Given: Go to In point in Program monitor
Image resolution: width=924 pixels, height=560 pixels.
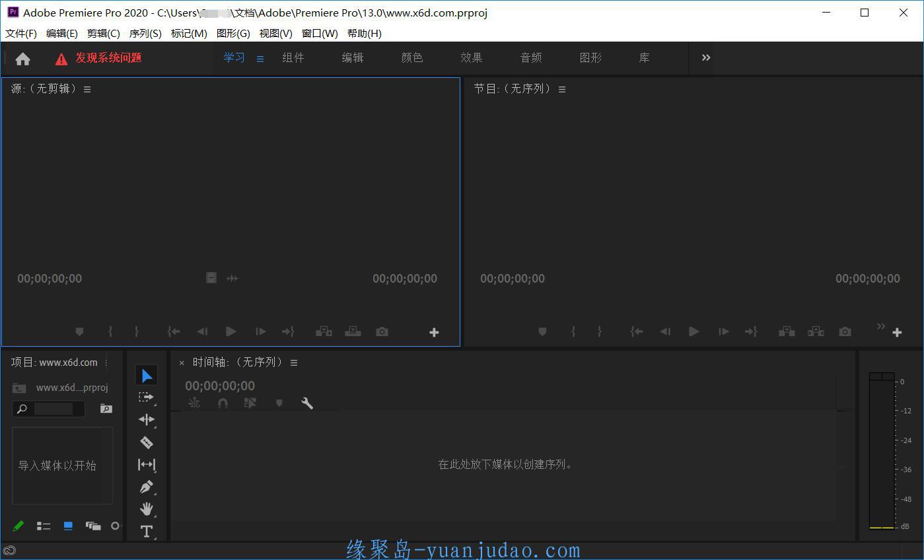Looking at the screenshot, I should (637, 332).
